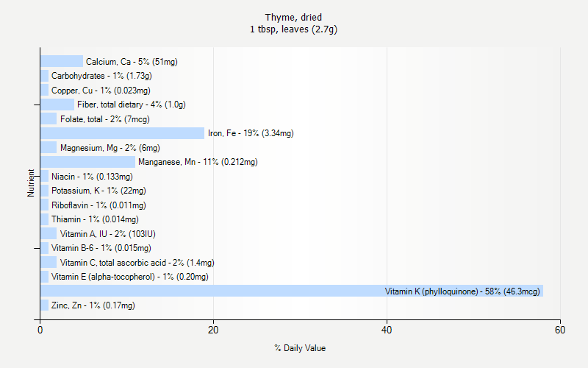
Task: Click the x-axis tick label '20'
Action: point(213,330)
